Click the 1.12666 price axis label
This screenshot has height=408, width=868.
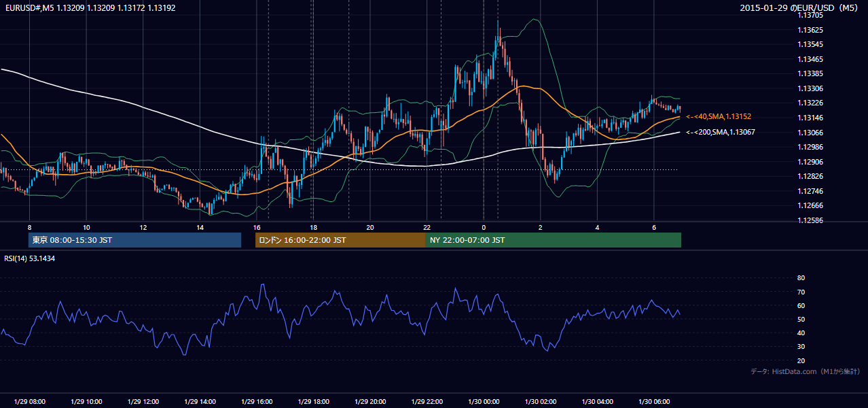(x=811, y=205)
